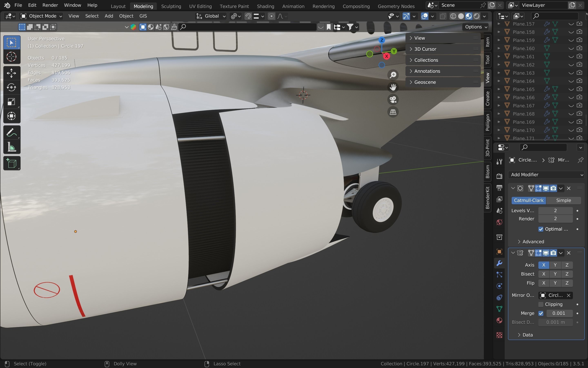Clear the Mirror Object field

click(569, 295)
